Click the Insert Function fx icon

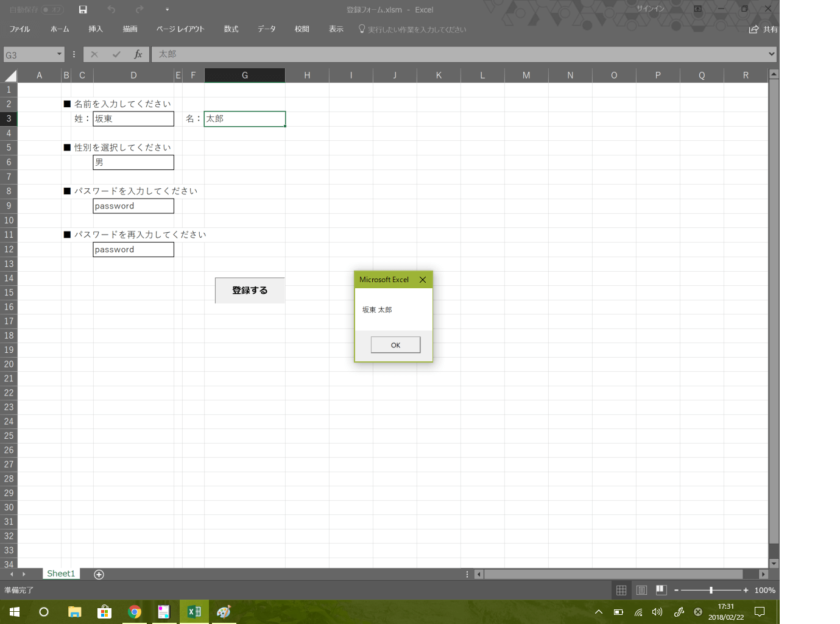click(x=138, y=54)
